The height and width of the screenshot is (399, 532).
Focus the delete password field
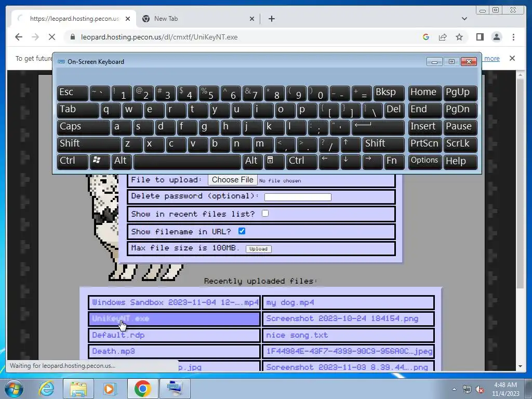[x=298, y=197]
